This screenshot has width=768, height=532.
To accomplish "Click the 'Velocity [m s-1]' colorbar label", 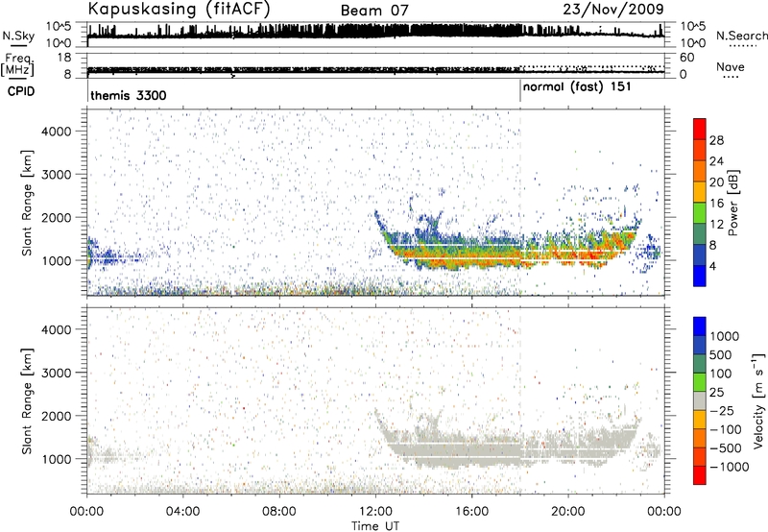I will point(758,399).
